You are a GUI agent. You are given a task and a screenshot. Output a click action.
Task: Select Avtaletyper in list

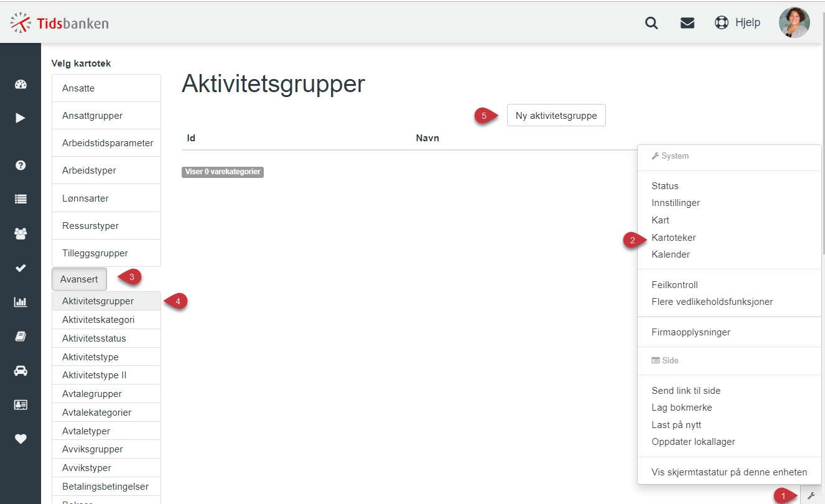(x=106, y=431)
